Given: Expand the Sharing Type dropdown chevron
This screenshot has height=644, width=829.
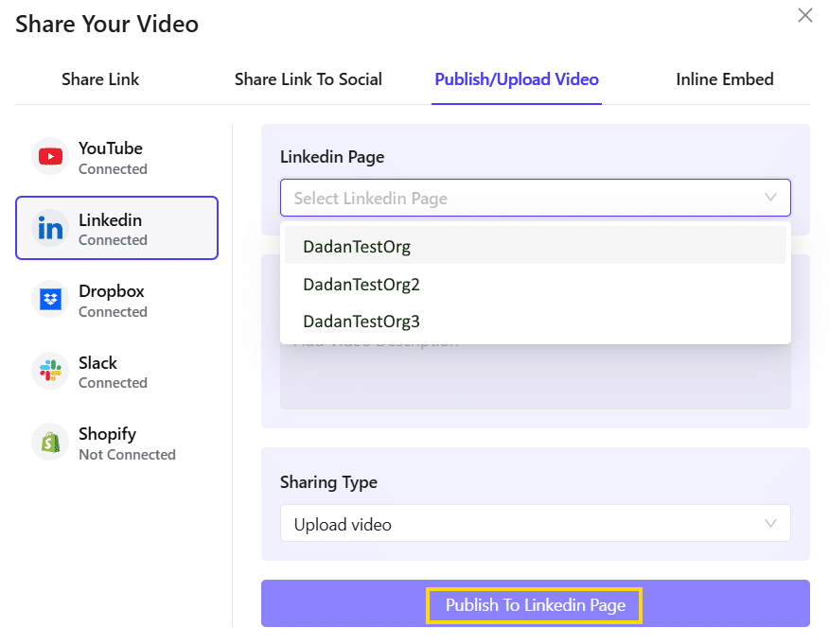Looking at the screenshot, I should coord(770,524).
